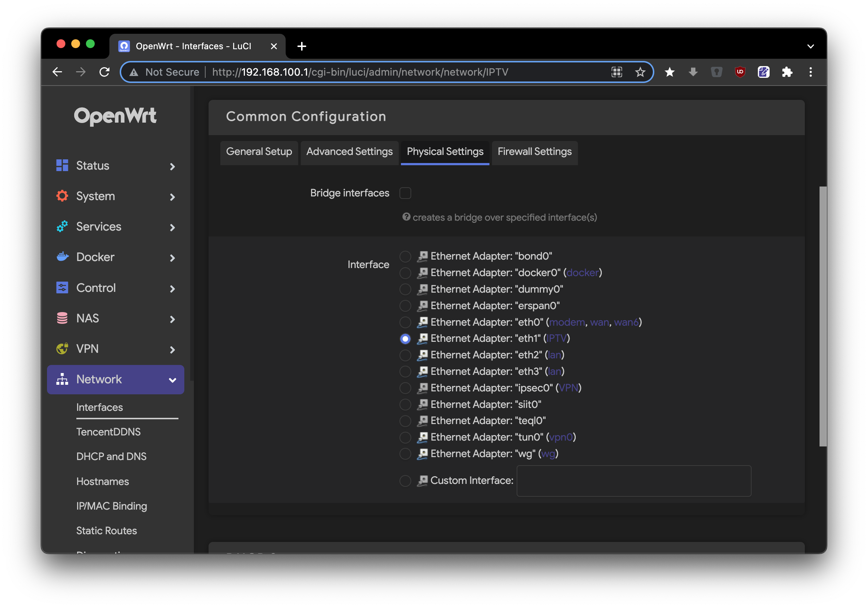This screenshot has width=868, height=608.
Task: Click the NAS disk stack icon
Action: (62, 318)
